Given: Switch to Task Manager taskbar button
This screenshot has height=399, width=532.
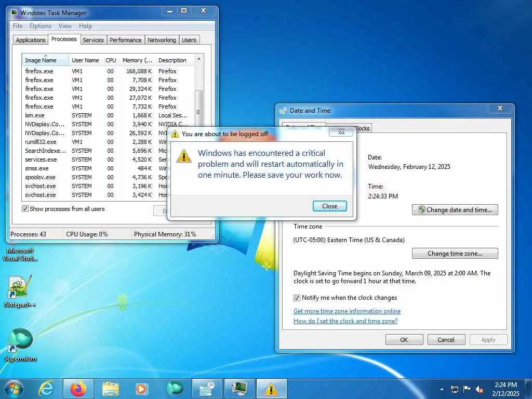Looking at the screenshot, I should click(239, 389).
